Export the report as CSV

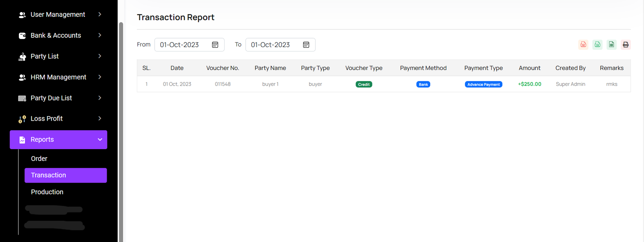tap(597, 45)
